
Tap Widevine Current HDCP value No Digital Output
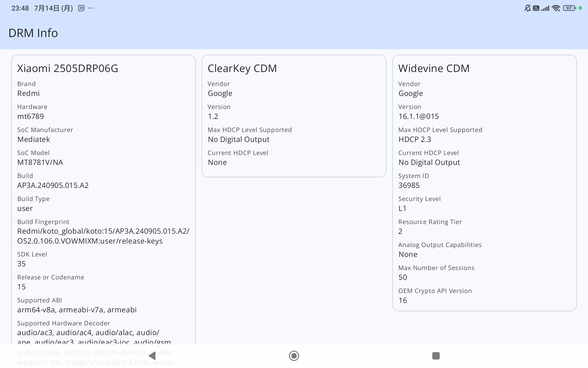pos(429,162)
